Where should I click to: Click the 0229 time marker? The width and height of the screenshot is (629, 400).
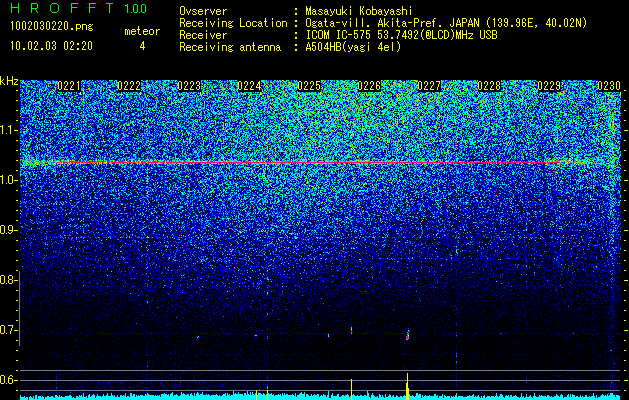point(549,86)
